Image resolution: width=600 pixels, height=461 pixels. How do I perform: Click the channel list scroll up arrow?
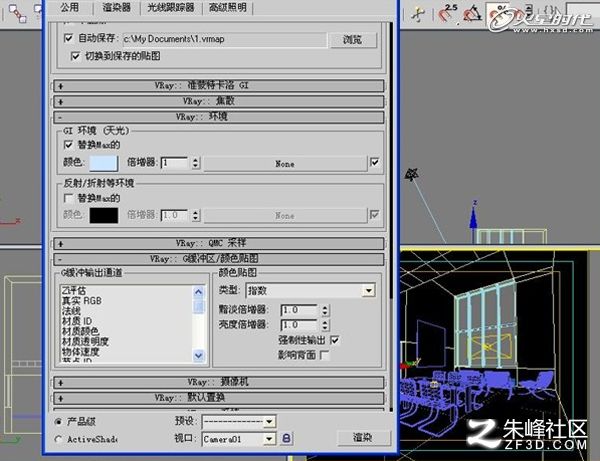pyautogui.click(x=199, y=292)
